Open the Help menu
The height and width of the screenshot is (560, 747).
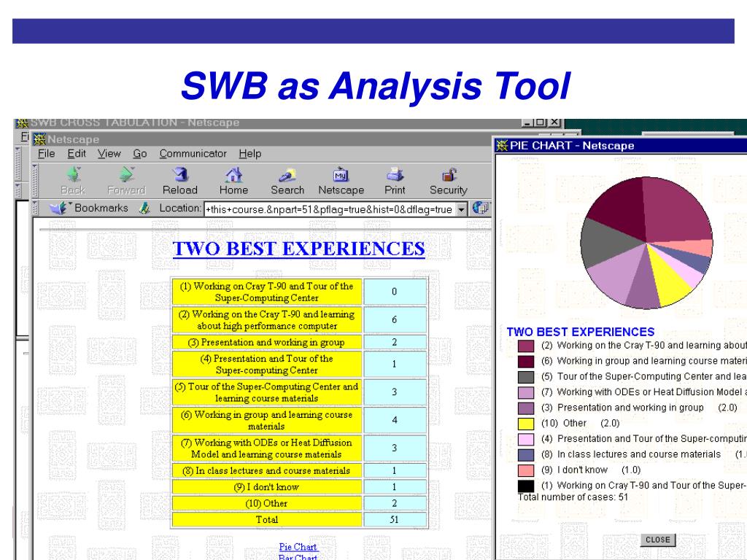[x=250, y=153]
